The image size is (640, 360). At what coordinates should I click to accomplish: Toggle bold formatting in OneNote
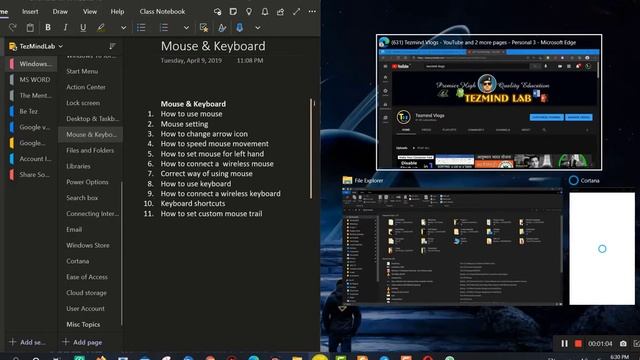click(x=48, y=27)
